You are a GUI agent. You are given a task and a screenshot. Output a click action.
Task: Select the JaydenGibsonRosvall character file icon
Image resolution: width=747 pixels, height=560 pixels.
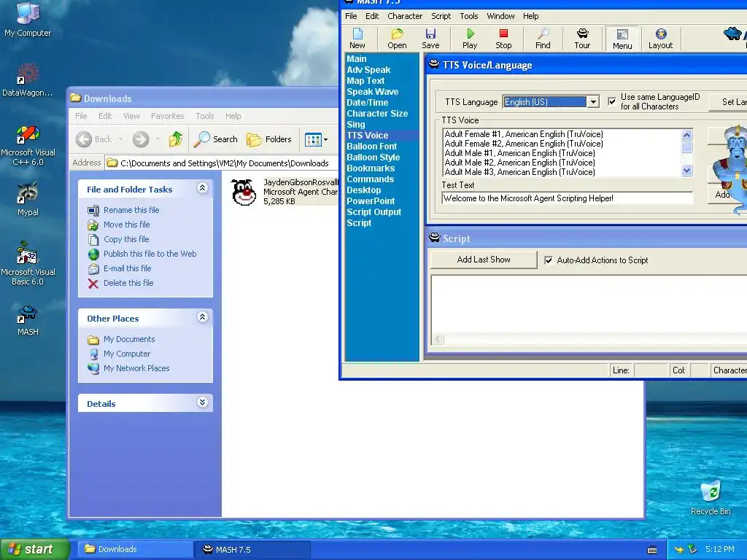coord(244,192)
